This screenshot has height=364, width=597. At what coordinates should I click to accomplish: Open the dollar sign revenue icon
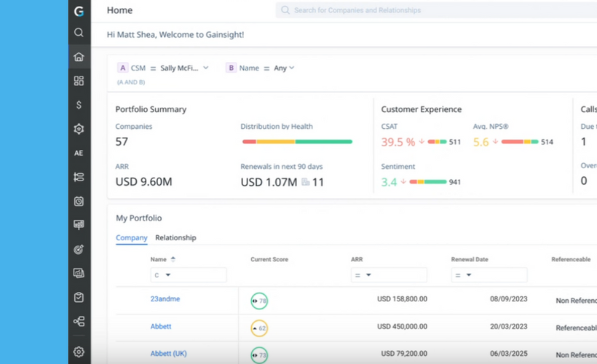coord(79,105)
